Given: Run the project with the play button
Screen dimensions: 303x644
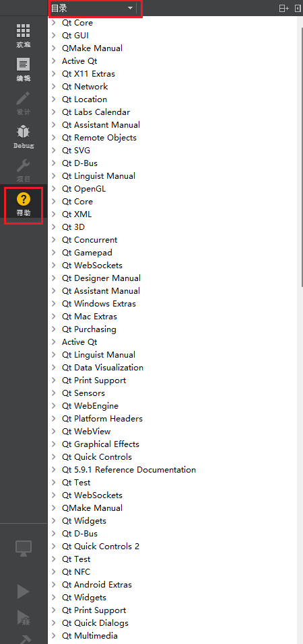Looking at the screenshot, I should click(24, 592).
